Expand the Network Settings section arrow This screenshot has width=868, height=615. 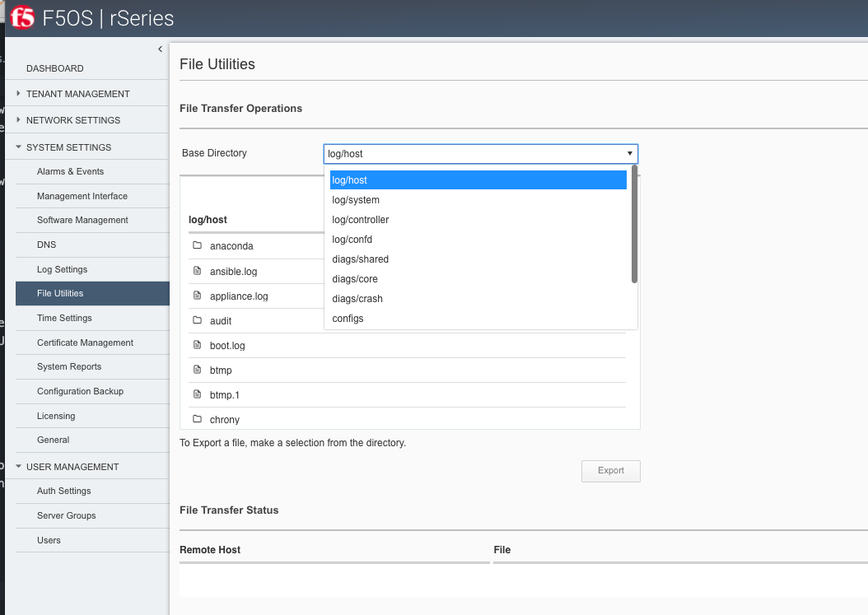click(x=18, y=119)
